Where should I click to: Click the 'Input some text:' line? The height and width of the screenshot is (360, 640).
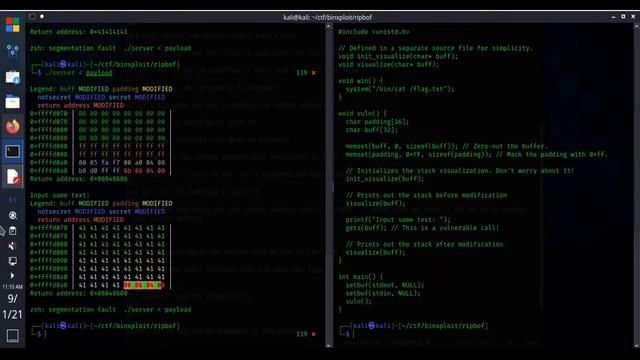click(x=60, y=195)
